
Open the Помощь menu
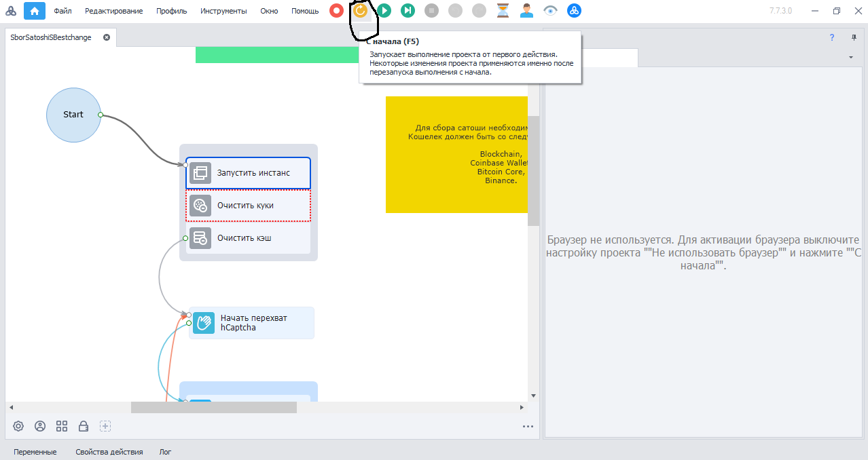(x=305, y=11)
